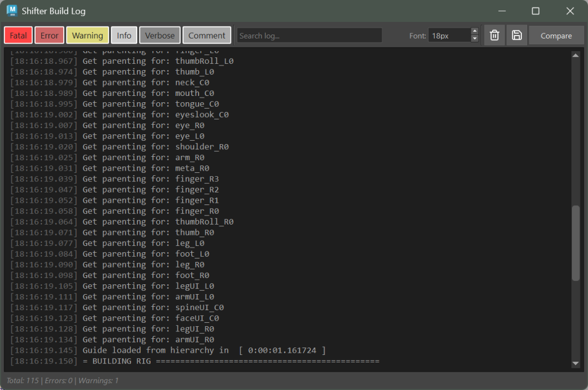This screenshot has height=390, width=588.
Task: Focus the Search log text field
Action: tap(309, 36)
